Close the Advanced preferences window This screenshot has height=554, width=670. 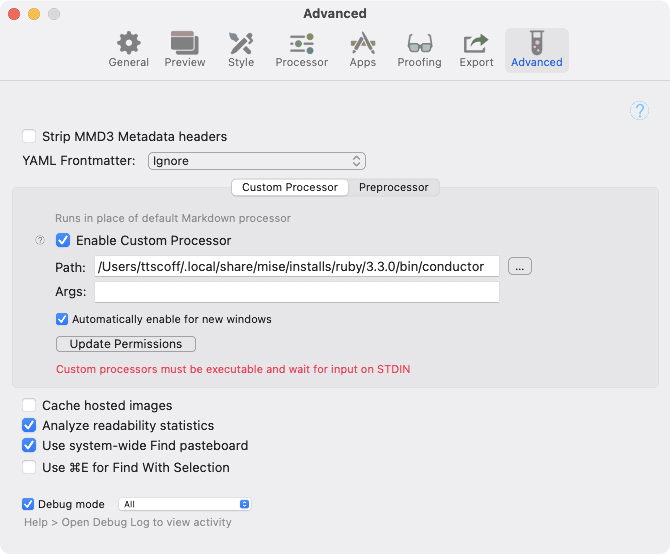click(x=14, y=14)
